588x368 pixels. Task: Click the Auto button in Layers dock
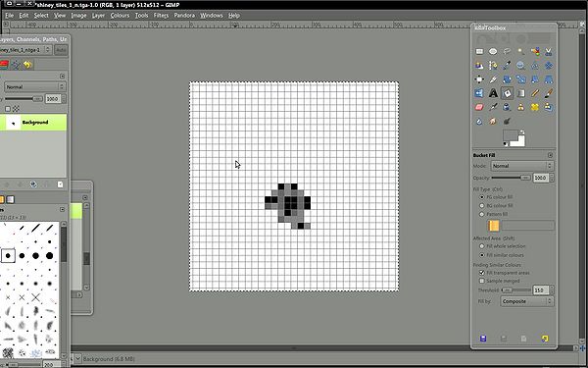pyautogui.click(x=61, y=50)
